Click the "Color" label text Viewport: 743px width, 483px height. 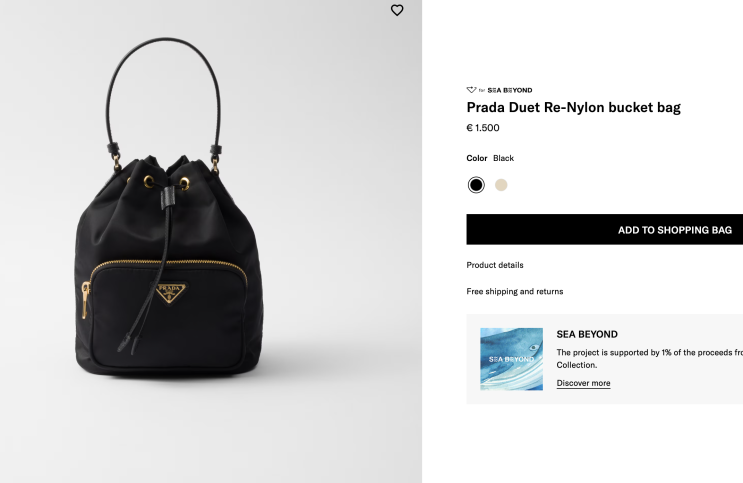click(x=477, y=158)
